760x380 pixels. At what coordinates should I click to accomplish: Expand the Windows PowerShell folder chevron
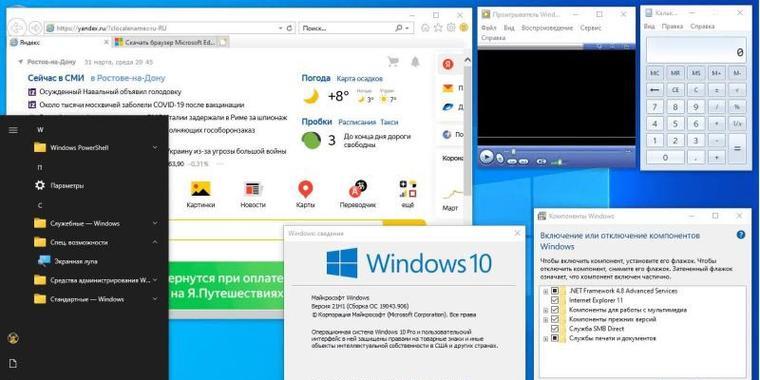pos(155,147)
